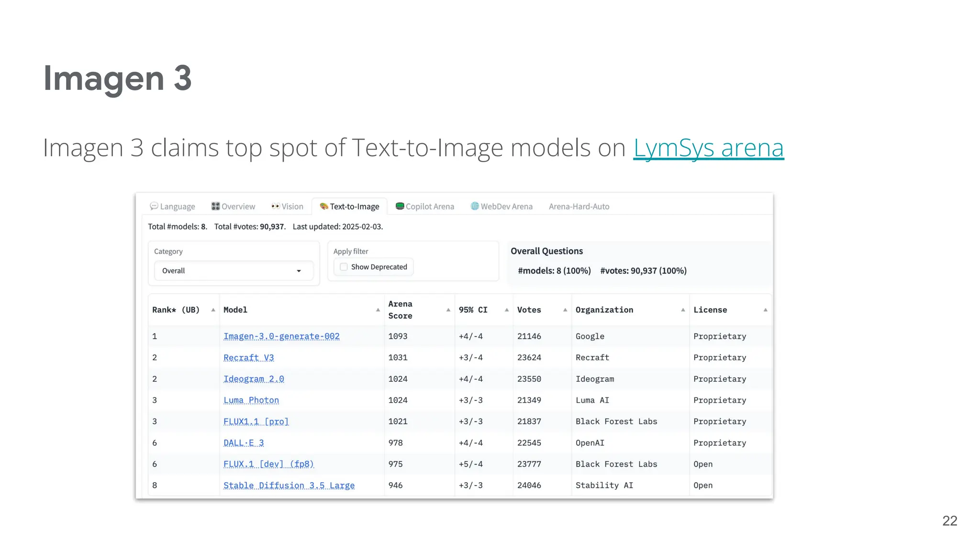
Task: Click the Open license cell for Stable Diffusion
Action: coord(703,485)
